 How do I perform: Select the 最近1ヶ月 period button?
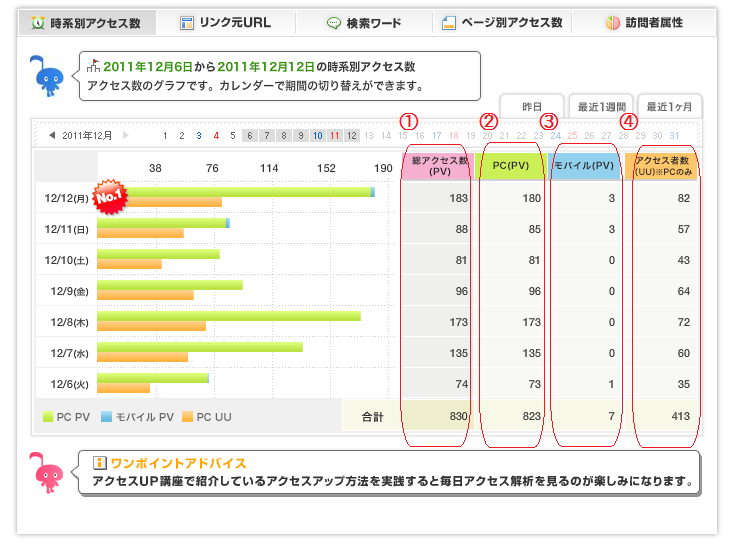coord(669,107)
